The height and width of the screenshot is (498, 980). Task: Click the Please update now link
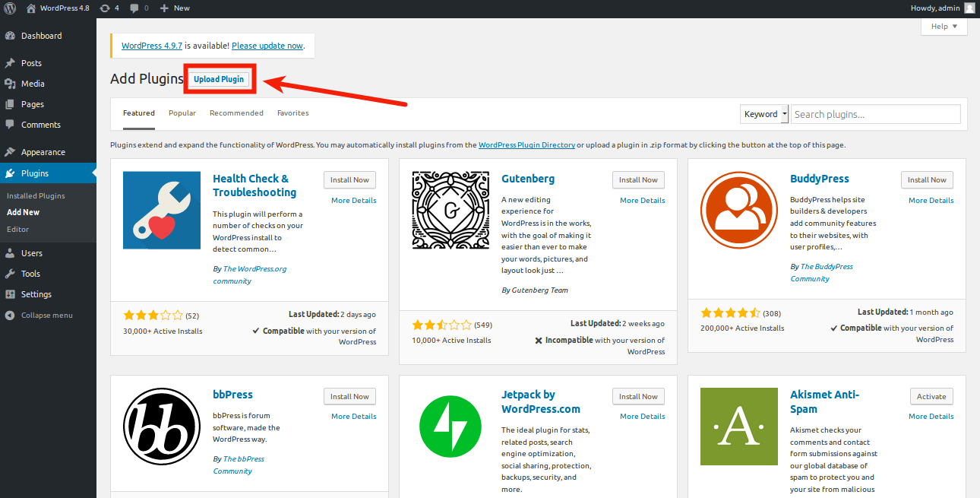click(267, 46)
